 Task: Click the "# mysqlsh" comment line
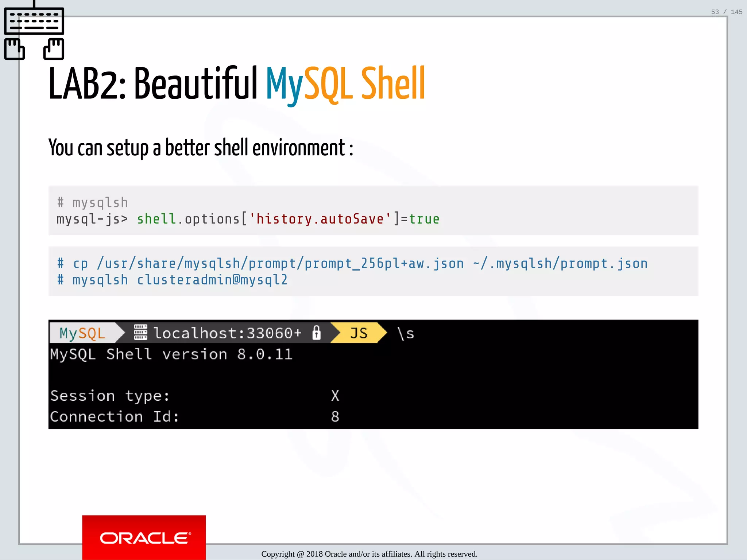[93, 202]
